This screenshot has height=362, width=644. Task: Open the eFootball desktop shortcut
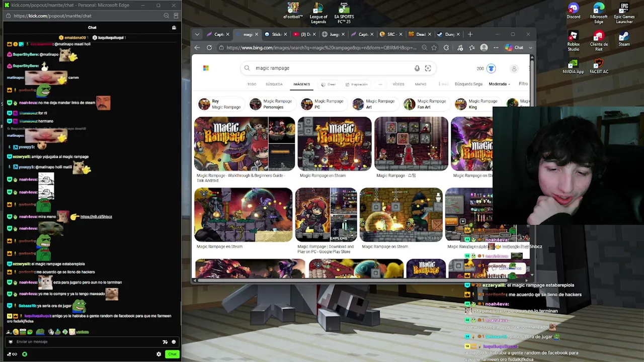(x=293, y=11)
